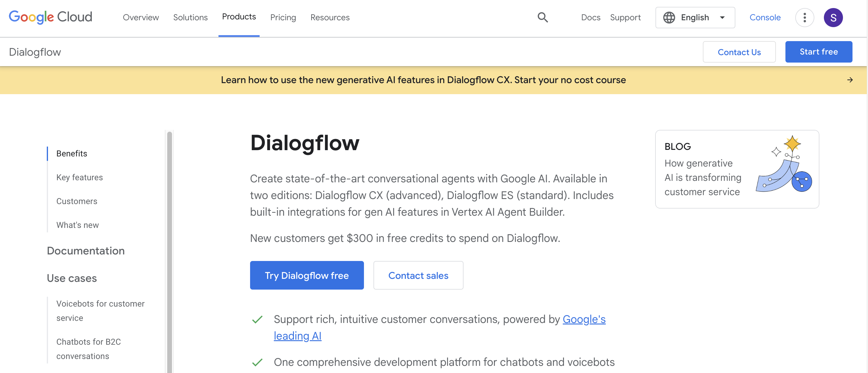Viewport: 868px width, 373px height.
Task: Click Try Dialogflow free
Action: tap(307, 275)
